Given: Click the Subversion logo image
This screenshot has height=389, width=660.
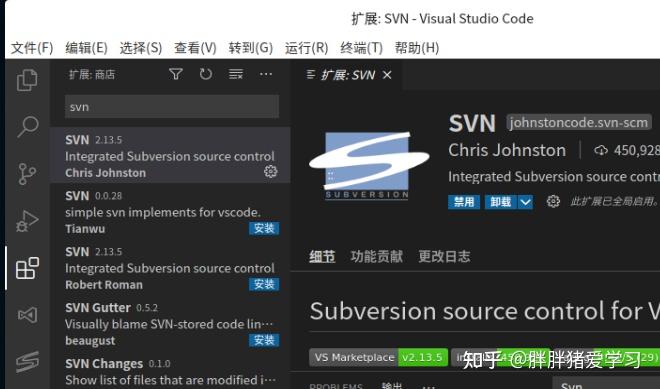Looking at the screenshot, I should point(369,165).
